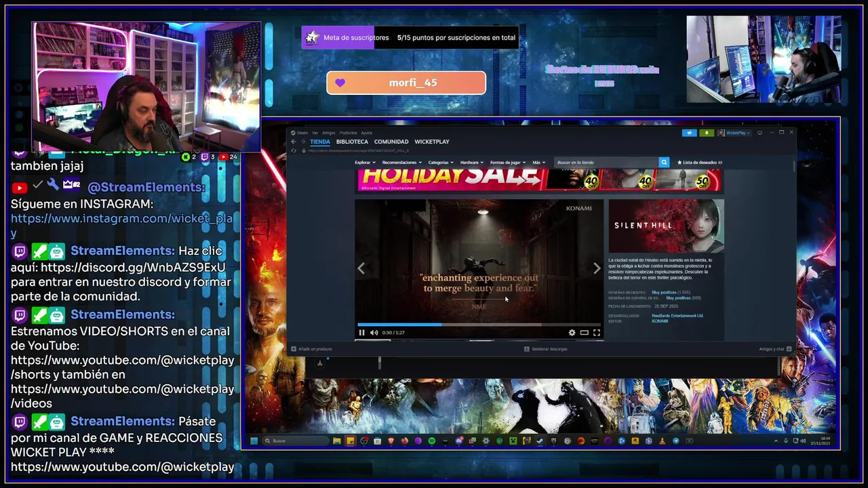The image size is (868, 488).
Task: Click Añadir un producto
Action: click(x=312, y=349)
